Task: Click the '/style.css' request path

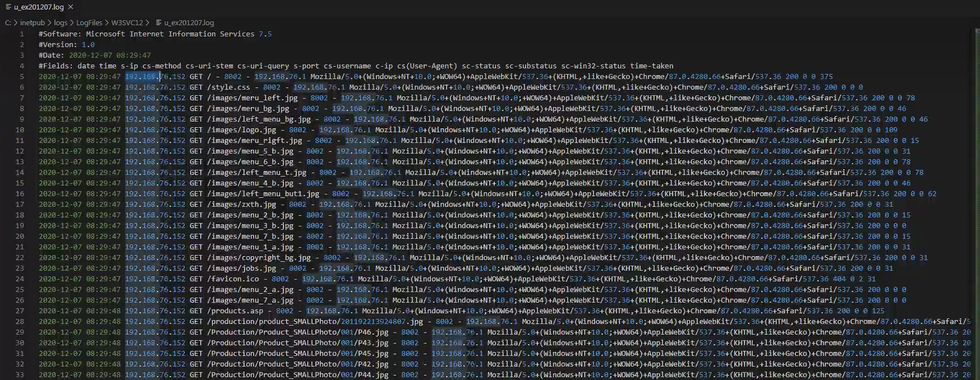Action: pos(228,87)
